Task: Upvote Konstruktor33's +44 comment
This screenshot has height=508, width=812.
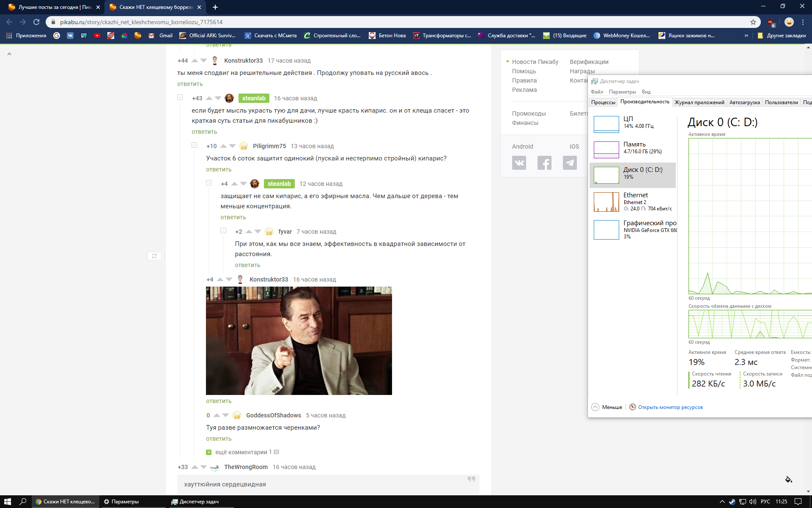Action: [x=195, y=61]
